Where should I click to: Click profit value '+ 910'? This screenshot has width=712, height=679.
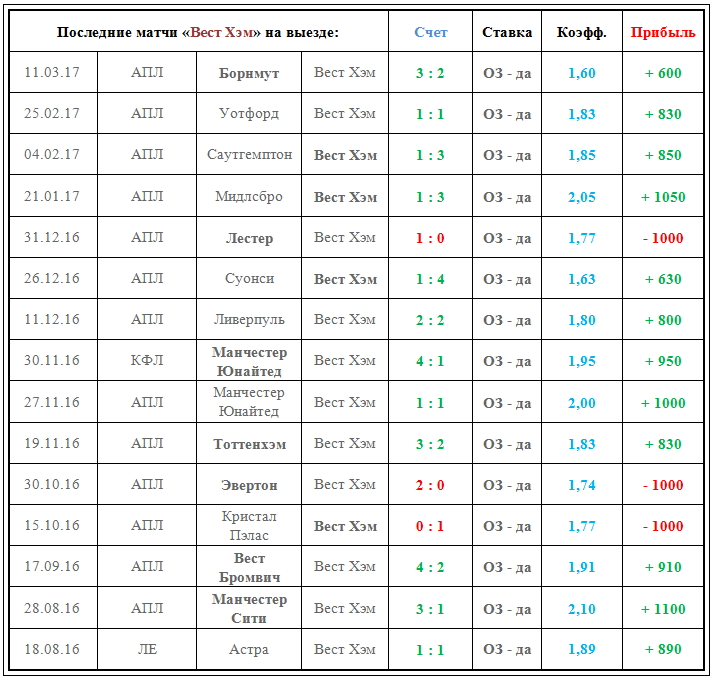click(663, 567)
